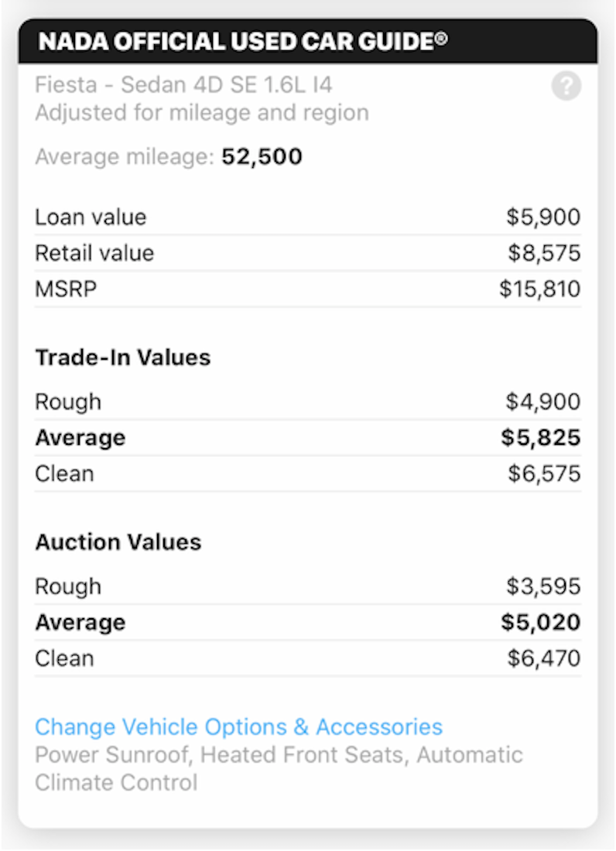Click the Average mileage 52,500 figure

[x=262, y=157]
